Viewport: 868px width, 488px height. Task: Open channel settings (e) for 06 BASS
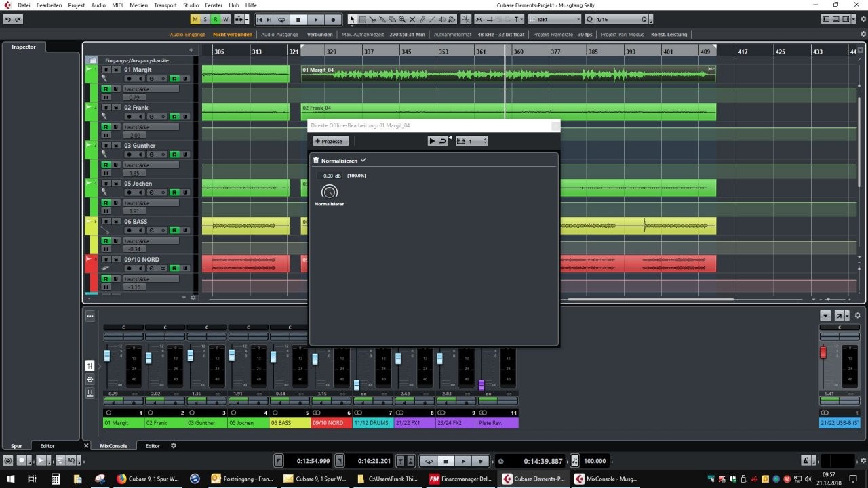click(x=152, y=230)
